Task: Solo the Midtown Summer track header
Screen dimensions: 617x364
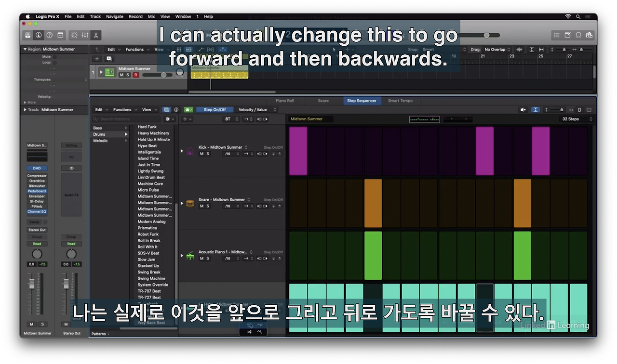Action: (128, 75)
